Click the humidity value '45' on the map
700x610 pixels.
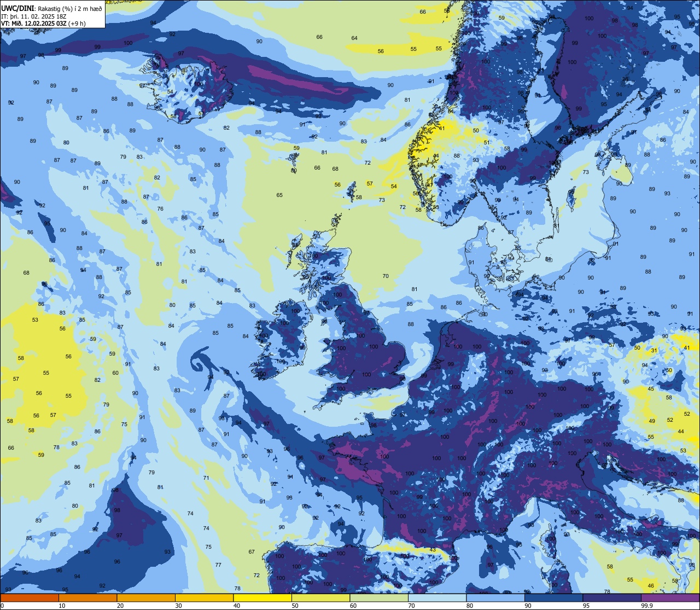point(651,389)
